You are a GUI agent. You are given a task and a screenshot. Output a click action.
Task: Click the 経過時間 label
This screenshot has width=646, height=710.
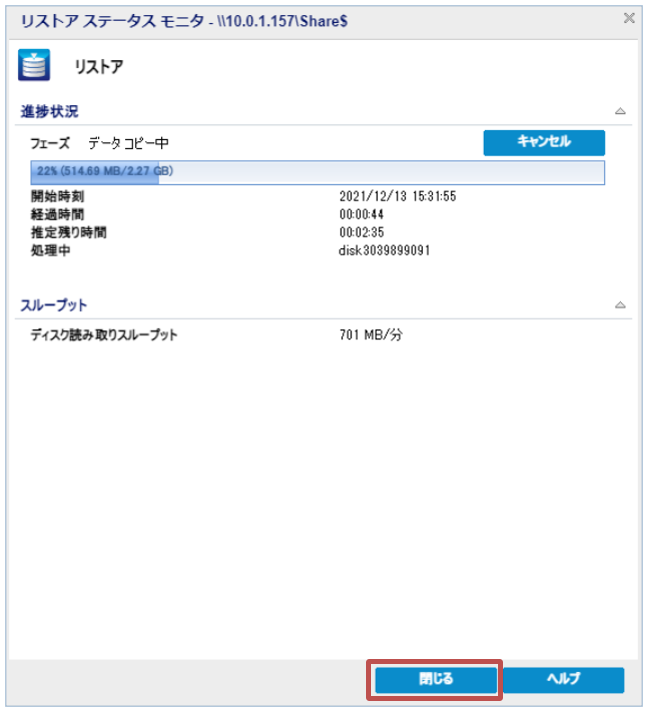pyautogui.click(x=57, y=214)
